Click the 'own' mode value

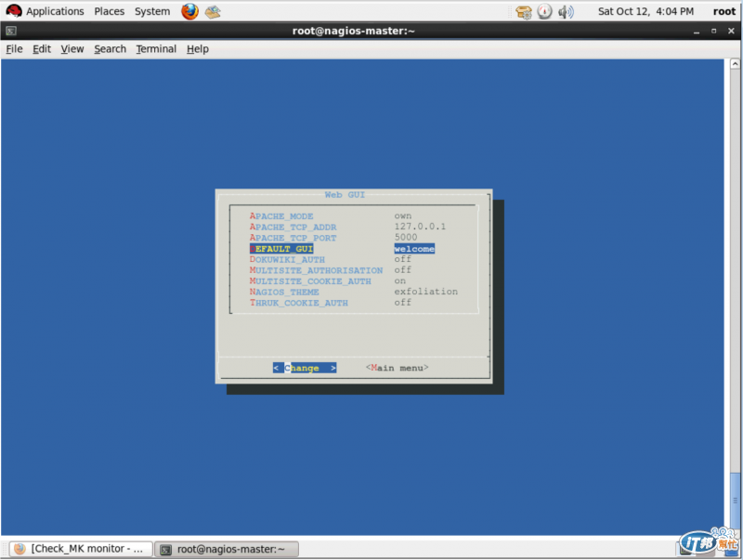pyautogui.click(x=403, y=216)
